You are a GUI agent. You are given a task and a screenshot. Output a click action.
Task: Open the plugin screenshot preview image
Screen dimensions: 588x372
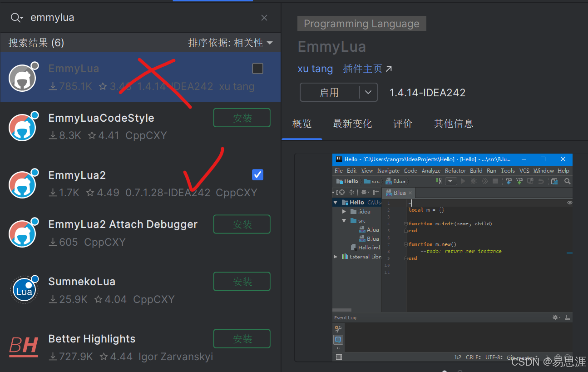452,258
